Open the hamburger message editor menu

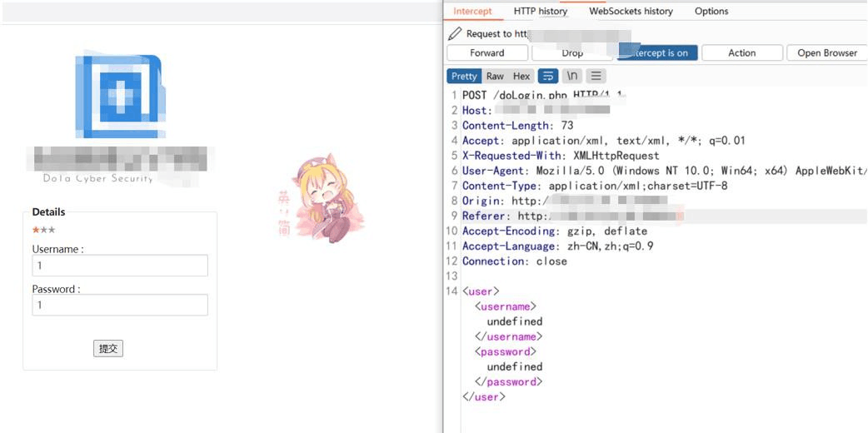596,76
